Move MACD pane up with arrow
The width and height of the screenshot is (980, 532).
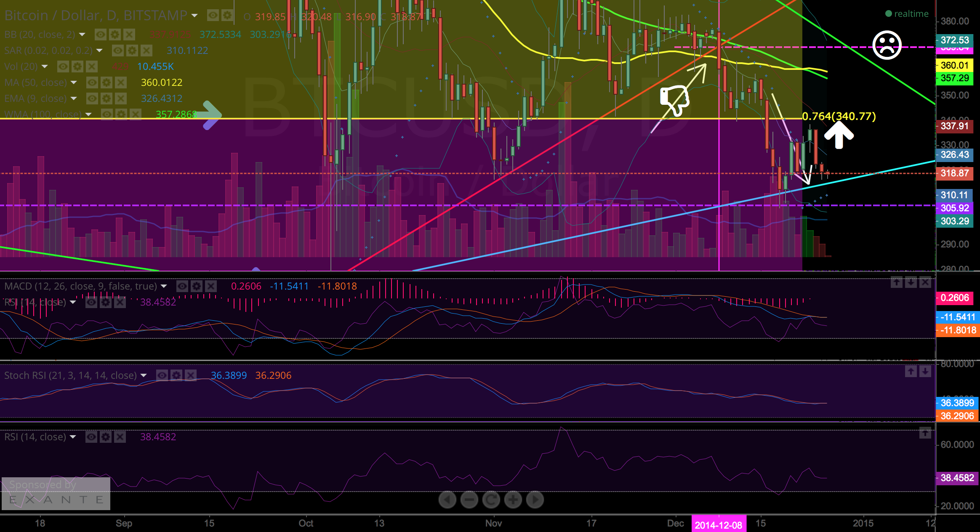897,282
